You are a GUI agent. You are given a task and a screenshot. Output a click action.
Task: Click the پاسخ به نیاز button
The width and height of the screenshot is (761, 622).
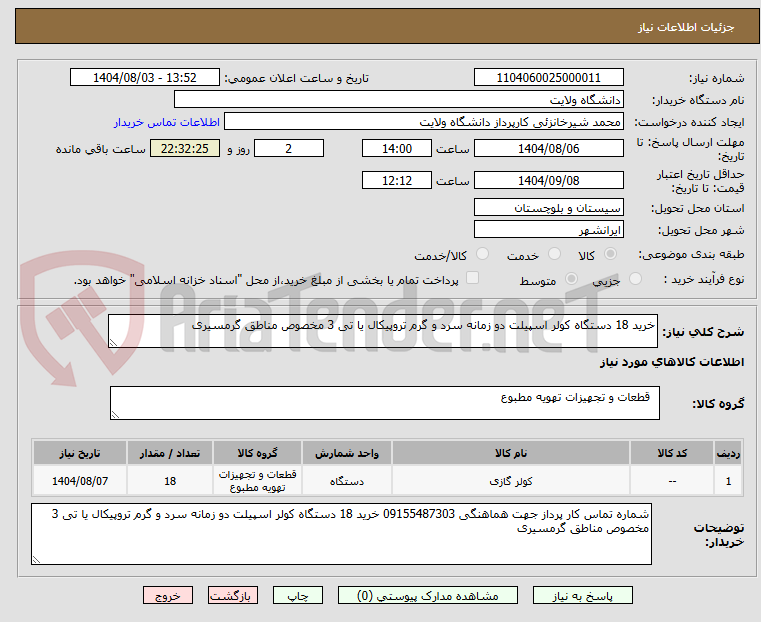click(582, 595)
